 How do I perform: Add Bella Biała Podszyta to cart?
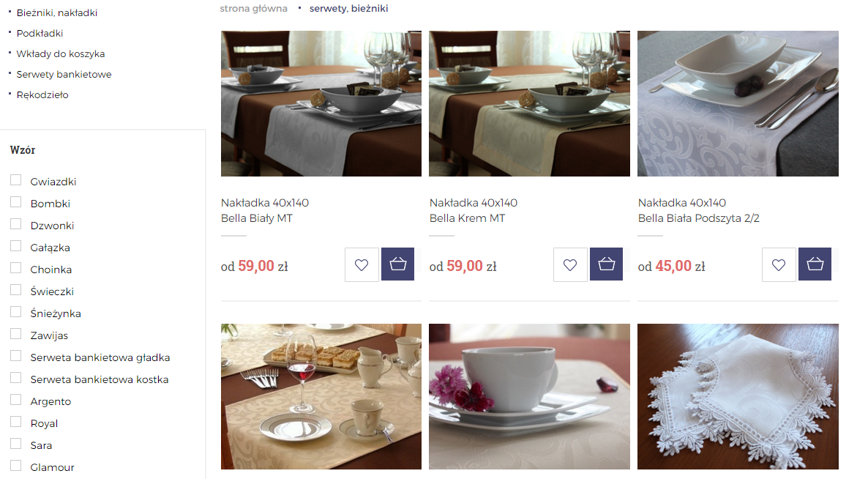click(x=815, y=264)
